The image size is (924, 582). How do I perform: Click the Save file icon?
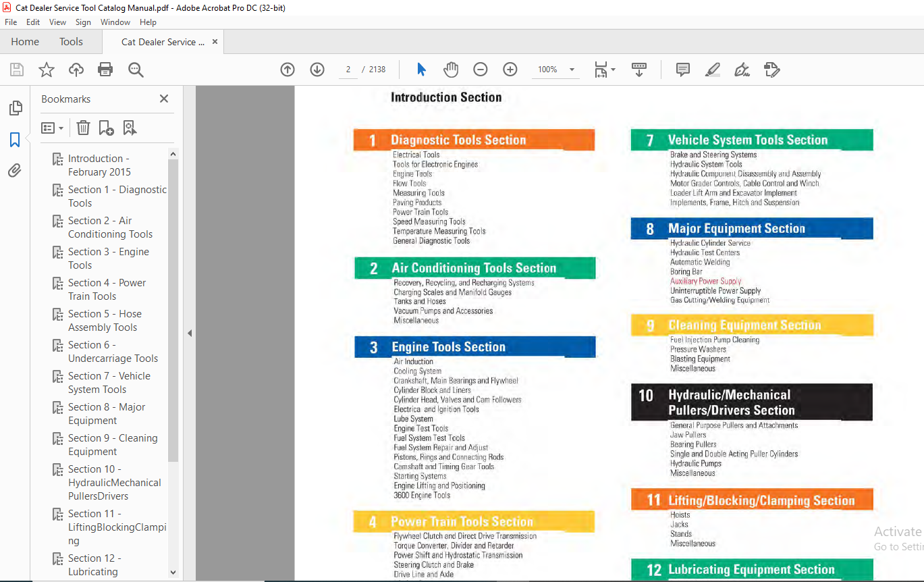(x=17, y=70)
